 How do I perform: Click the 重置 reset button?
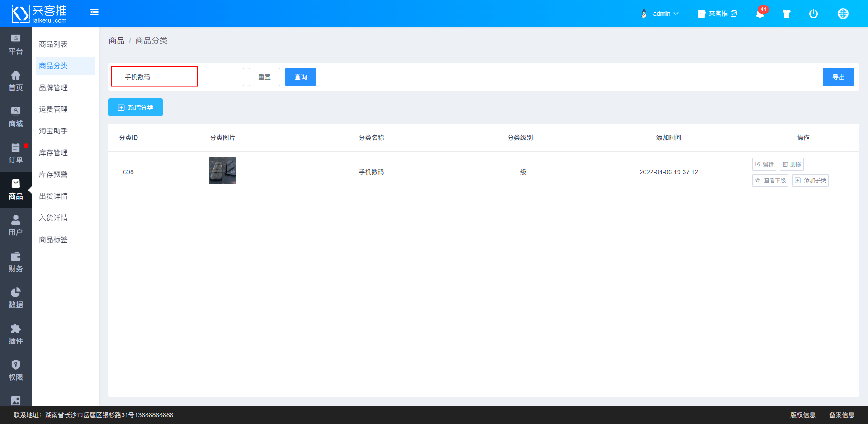264,77
